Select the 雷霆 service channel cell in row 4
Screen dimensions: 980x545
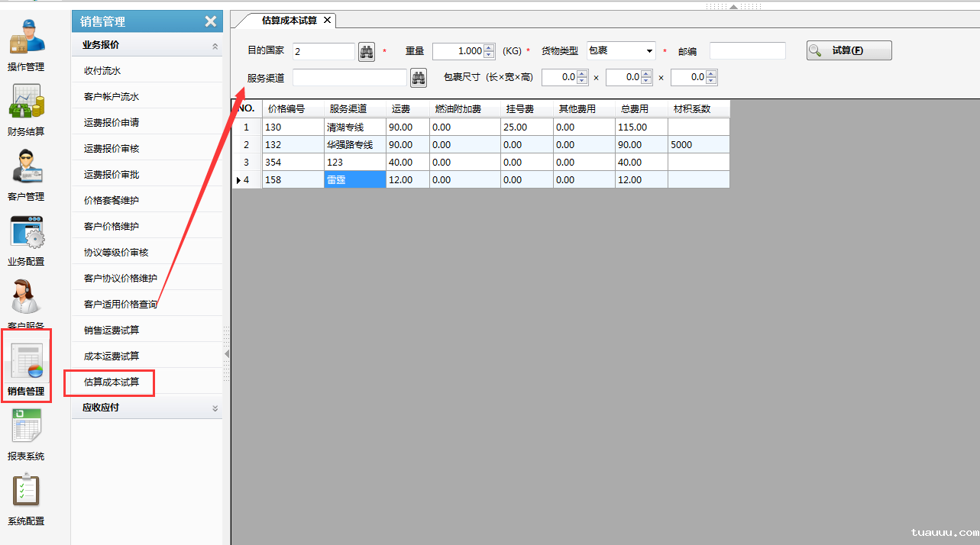354,179
